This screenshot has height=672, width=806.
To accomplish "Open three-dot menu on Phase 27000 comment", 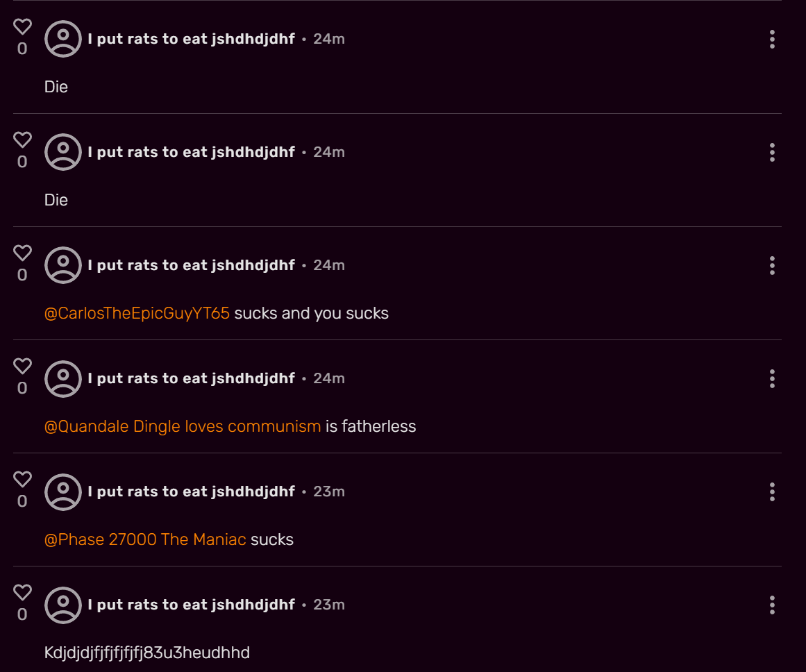I will [x=772, y=492].
